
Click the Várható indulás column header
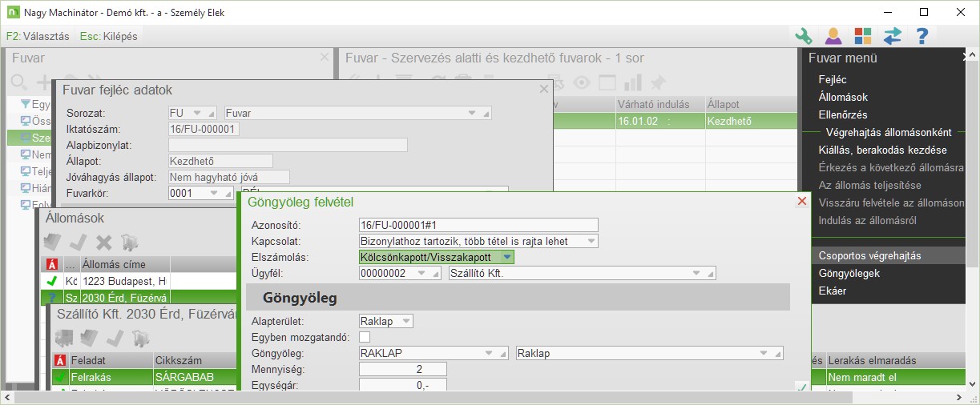pyautogui.click(x=659, y=105)
